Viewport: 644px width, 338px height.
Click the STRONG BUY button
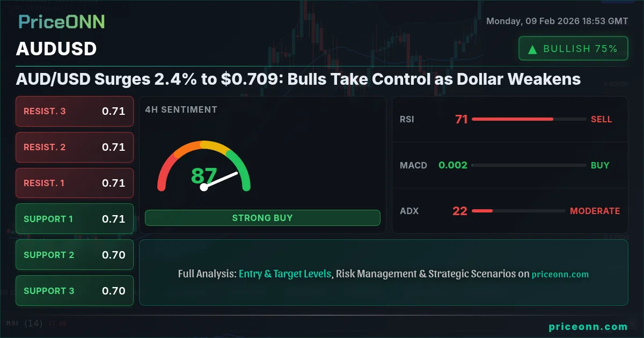(x=262, y=218)
